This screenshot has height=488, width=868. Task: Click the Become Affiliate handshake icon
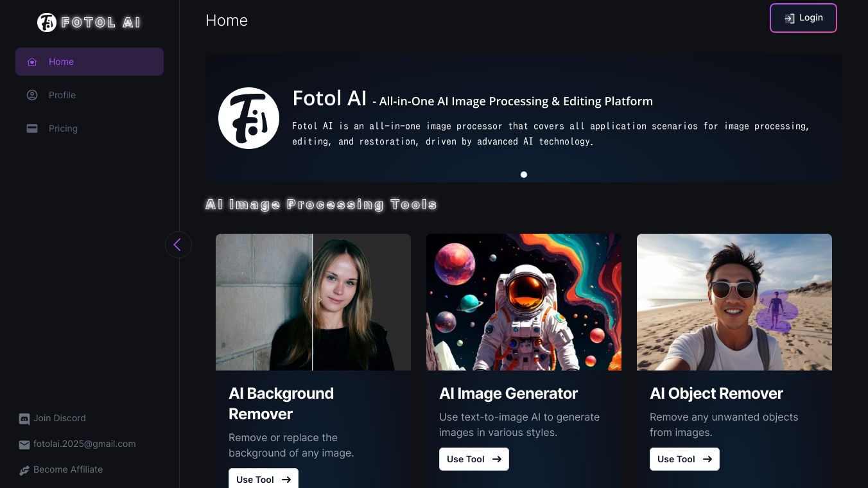click(x=24, y=470)
